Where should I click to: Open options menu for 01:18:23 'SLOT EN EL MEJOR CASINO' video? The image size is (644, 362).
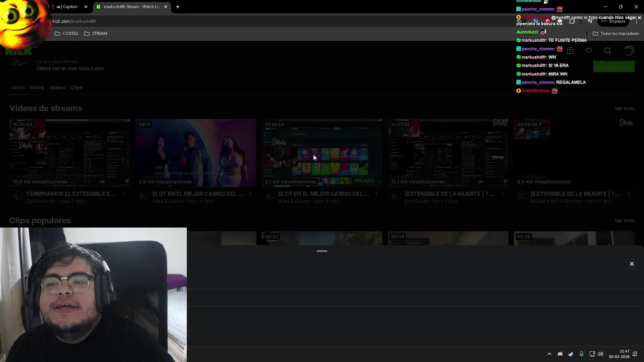point(376,194)
